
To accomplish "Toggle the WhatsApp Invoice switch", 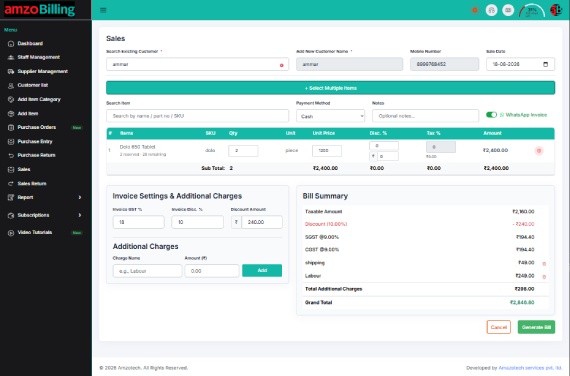I will pos(491,115).
